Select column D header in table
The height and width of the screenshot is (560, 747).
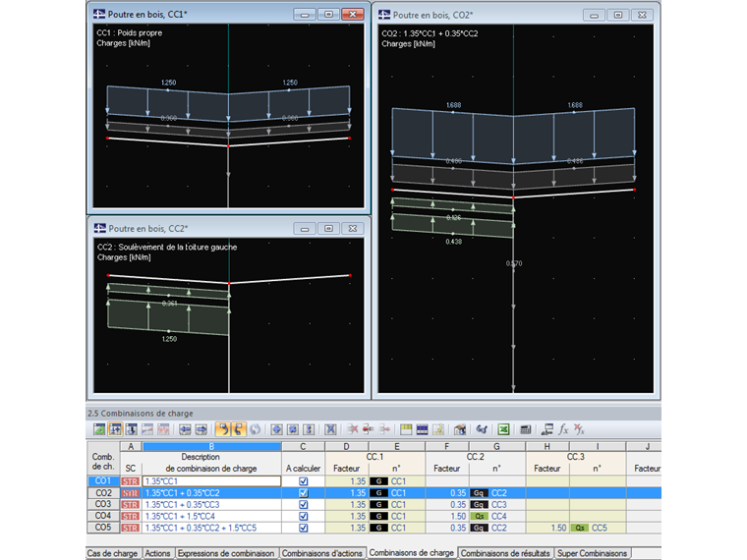[x=346, y=447]
